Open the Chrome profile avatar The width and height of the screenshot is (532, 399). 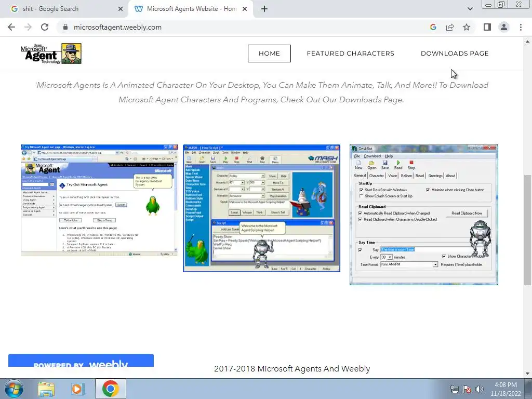point(504,27)
